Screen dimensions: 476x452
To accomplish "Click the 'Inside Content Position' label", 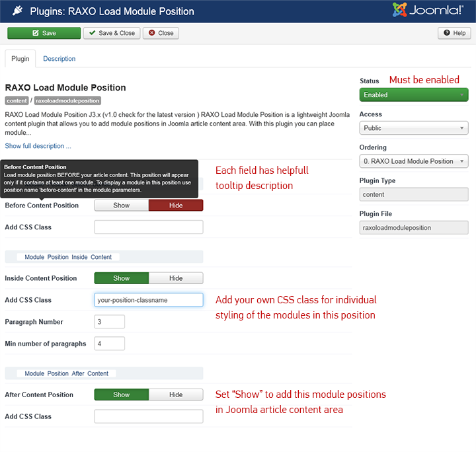I will [41, 278].
